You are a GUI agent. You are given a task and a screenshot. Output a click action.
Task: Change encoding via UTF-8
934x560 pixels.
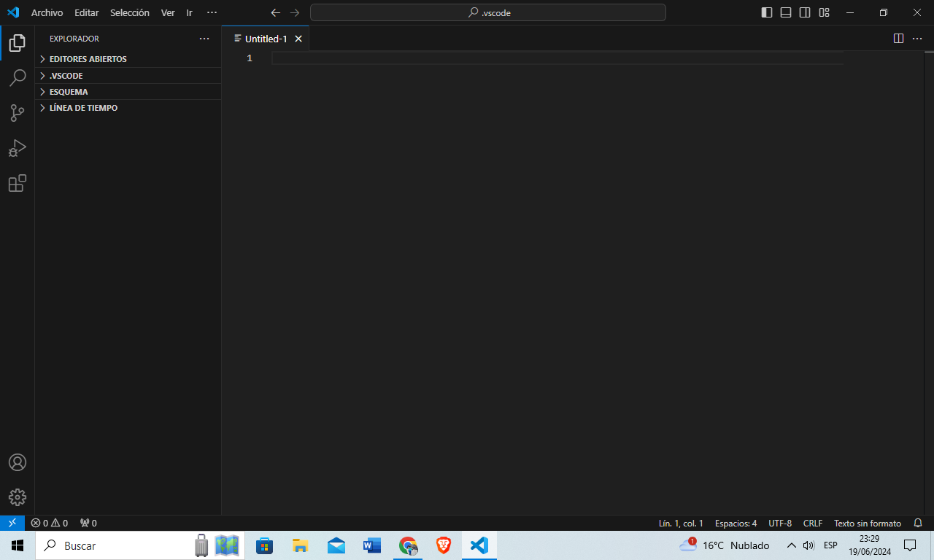(780, 523)
